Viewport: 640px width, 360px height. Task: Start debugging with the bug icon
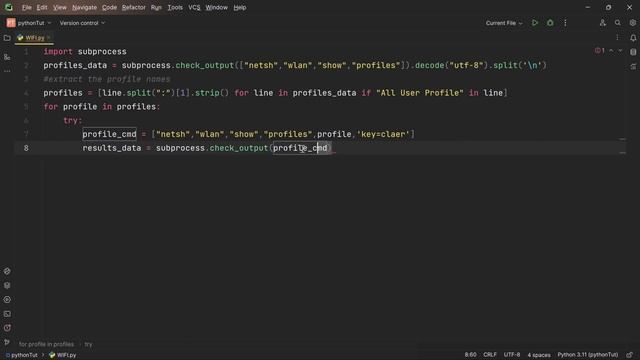[550, 23]
